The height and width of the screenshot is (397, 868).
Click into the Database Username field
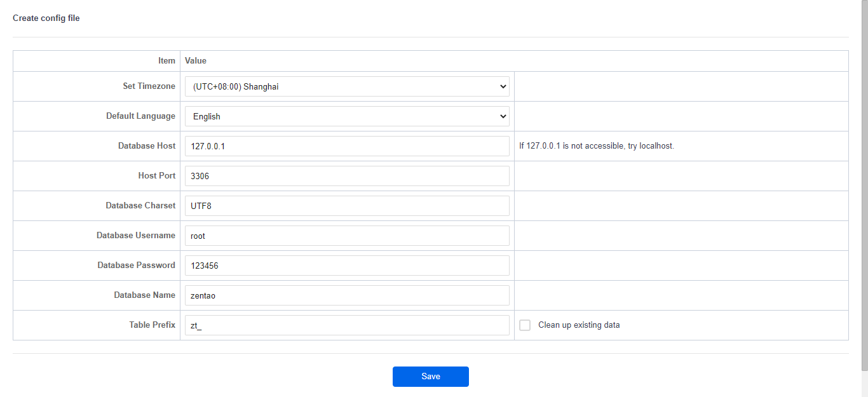point(347,236)
